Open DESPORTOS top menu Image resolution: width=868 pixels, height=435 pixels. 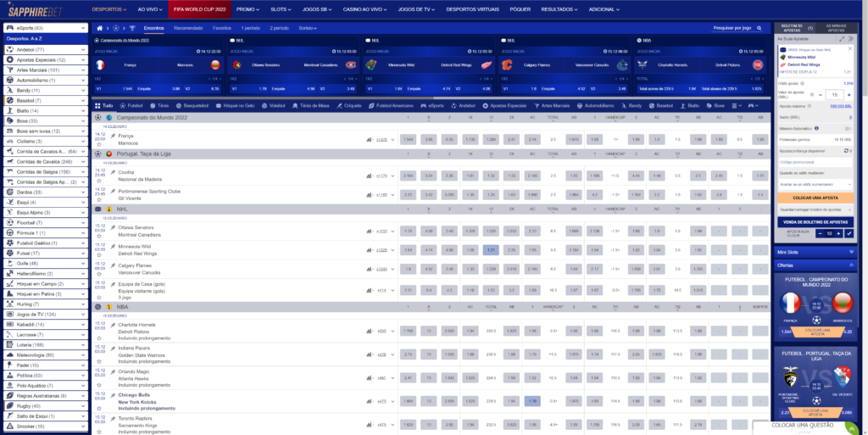point(109,9)
